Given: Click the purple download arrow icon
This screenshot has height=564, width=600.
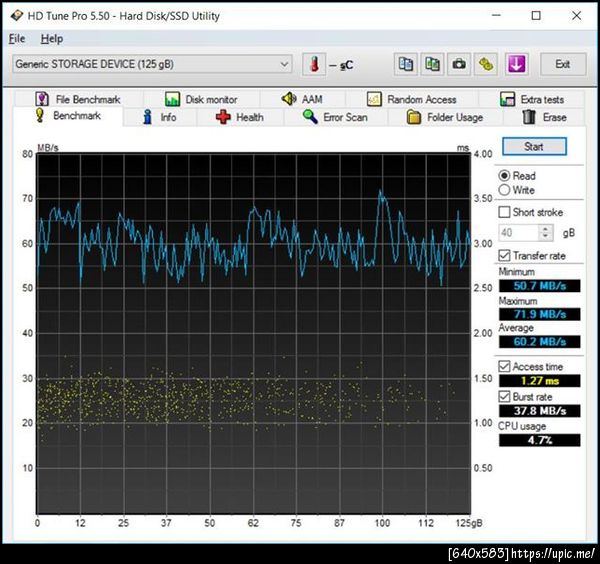Looking at the screenshot, I should [517, 64].
